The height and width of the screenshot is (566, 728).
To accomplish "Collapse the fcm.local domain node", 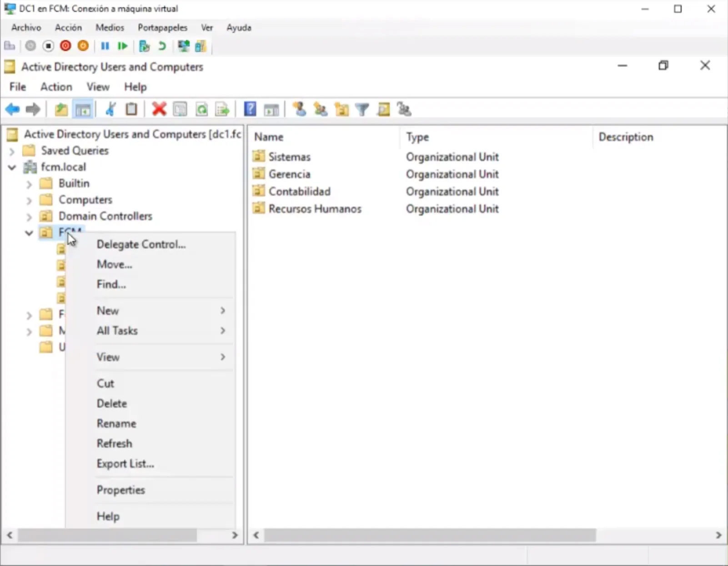I will (x=12, y=167).
